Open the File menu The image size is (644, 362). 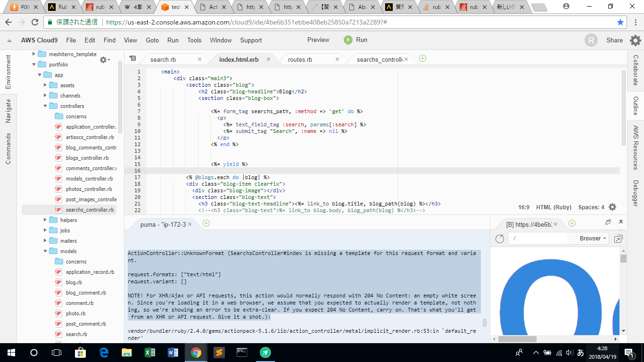(71, 40)
